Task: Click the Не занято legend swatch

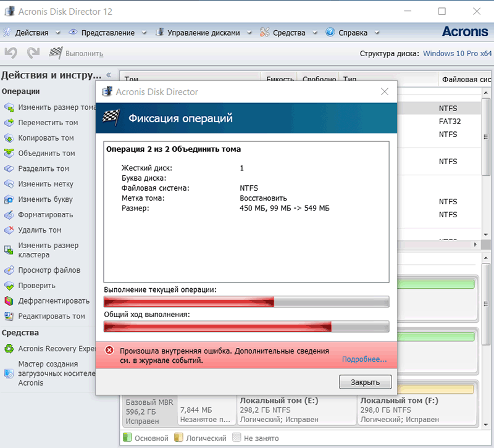Action: point(237,438)
